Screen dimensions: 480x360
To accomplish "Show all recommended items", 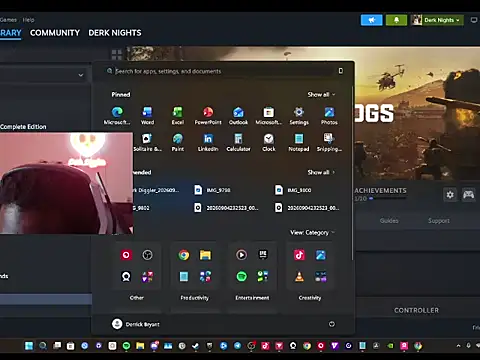I will pyautogui.click(x=321, y=172).
